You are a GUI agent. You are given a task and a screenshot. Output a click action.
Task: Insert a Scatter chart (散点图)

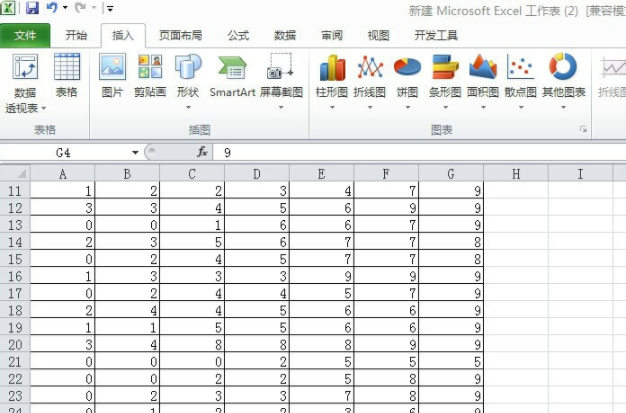click(521, 82)
